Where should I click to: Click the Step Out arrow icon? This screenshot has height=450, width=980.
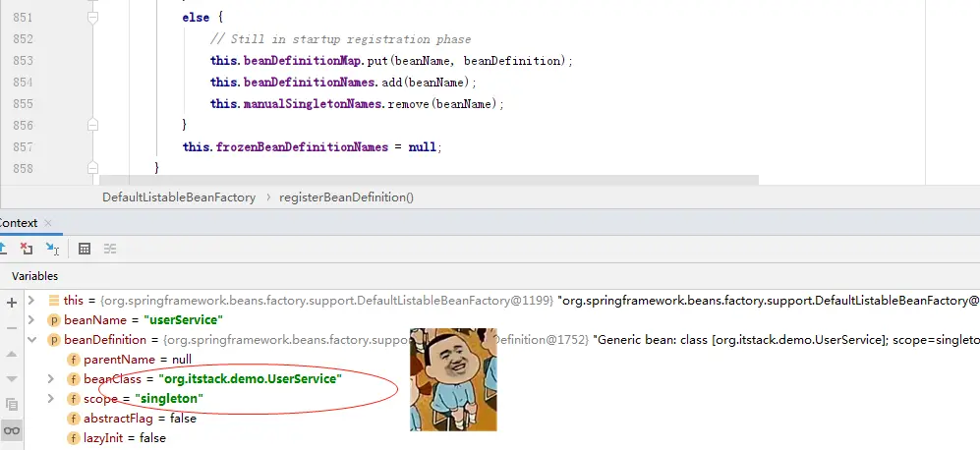(x=2, y=249)
